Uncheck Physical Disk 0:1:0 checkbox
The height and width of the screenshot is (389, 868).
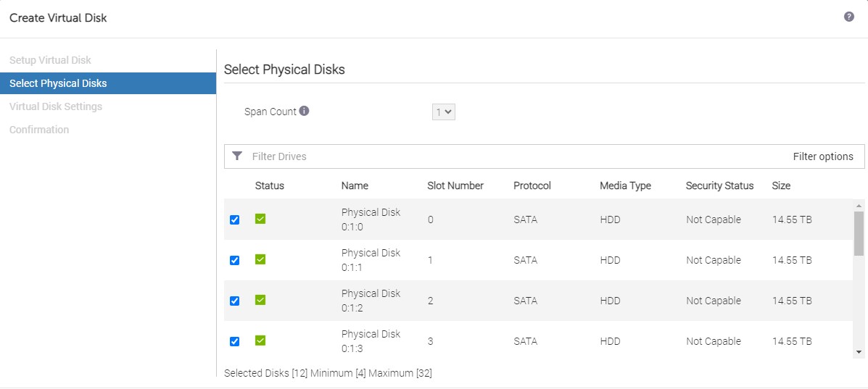(234, 219)
